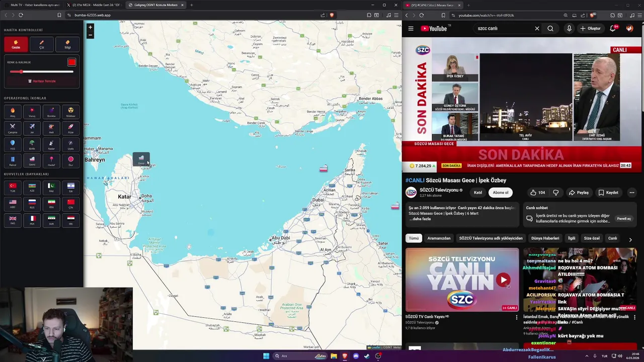Like the video with 104 likes

[x=537, y=193]
